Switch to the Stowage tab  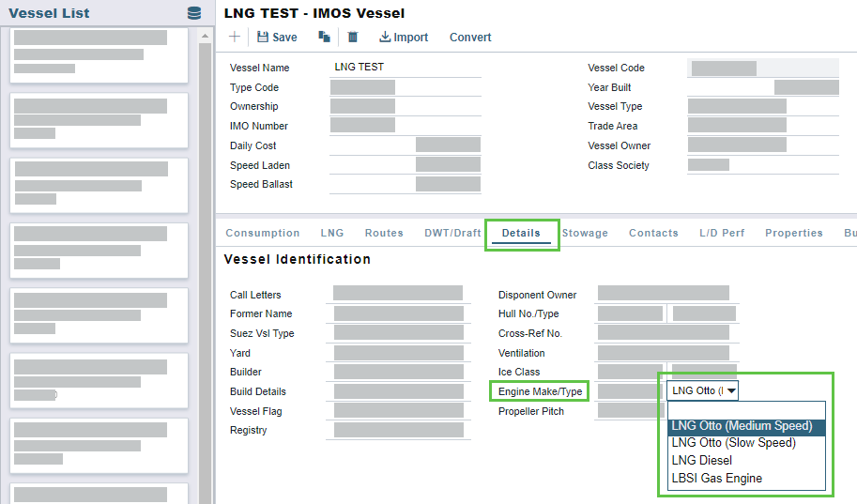point(585,233)
